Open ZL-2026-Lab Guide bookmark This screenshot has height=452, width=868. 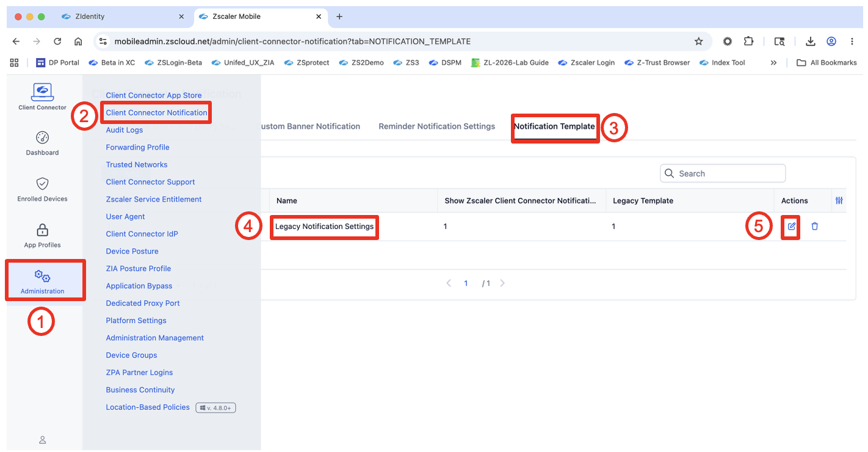click(x=510, y=62)
